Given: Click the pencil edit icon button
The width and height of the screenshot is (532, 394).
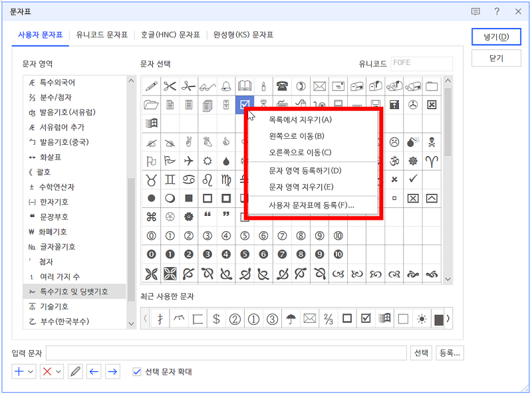Looking at the screenshot, I should (75, 371).
